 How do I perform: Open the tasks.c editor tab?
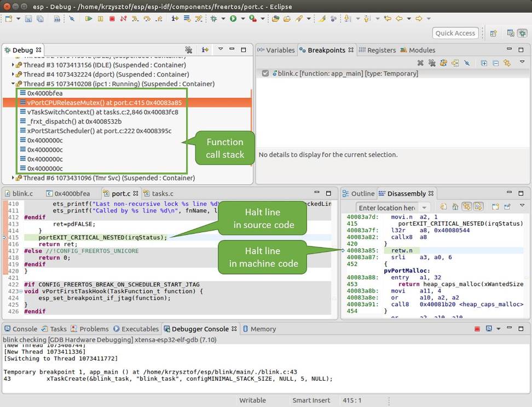[160, 193]
